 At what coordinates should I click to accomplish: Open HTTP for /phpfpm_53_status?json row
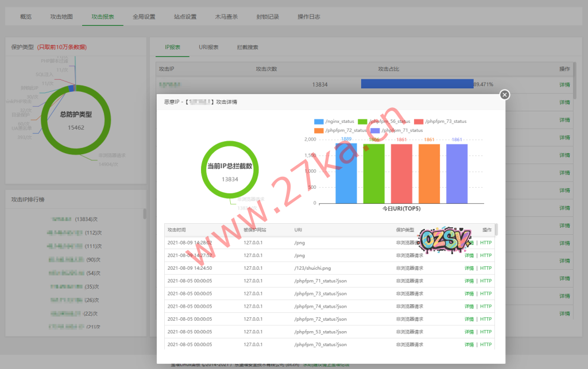point(486,332)
